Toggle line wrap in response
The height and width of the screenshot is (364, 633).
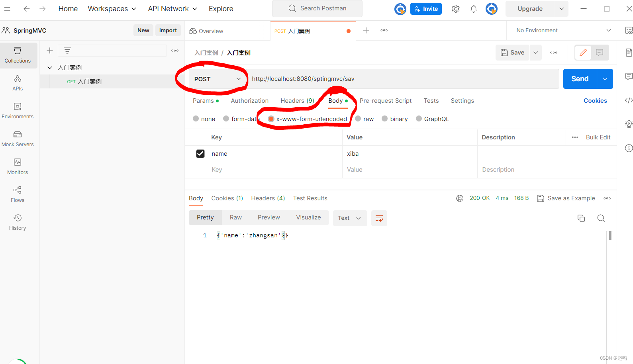tap(379, 218)
